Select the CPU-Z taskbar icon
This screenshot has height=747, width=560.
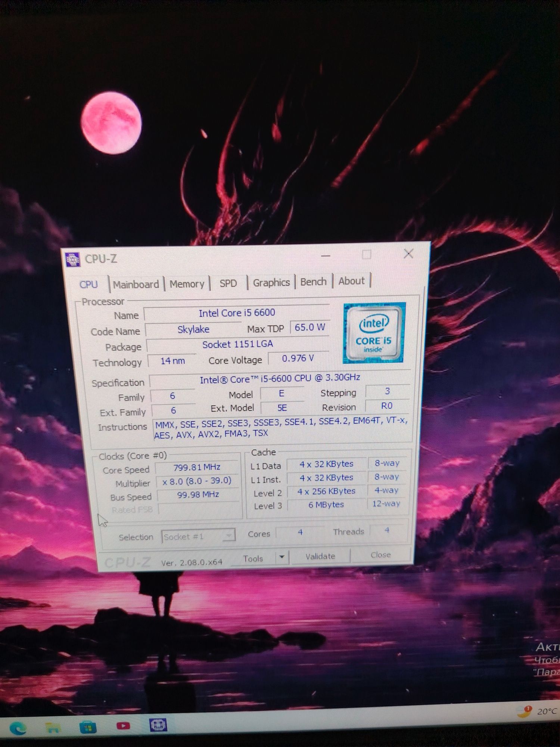pos(158,725)
